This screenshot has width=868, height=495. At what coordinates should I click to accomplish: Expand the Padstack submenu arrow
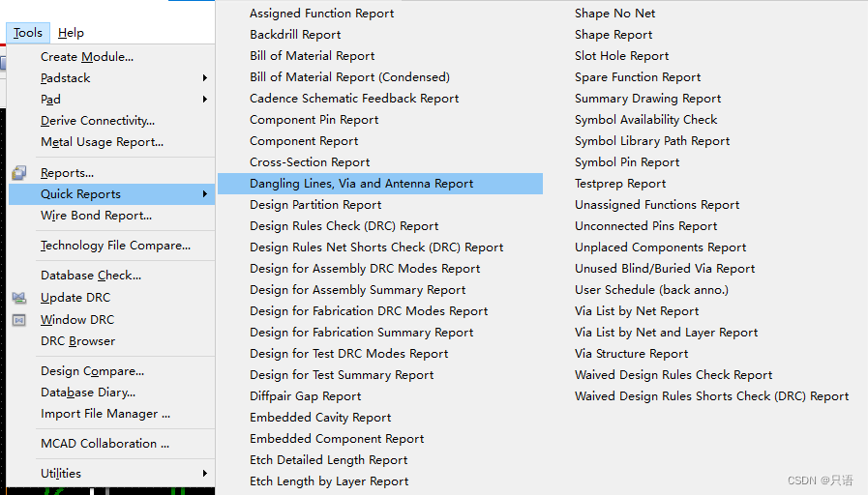coord(204,78)
